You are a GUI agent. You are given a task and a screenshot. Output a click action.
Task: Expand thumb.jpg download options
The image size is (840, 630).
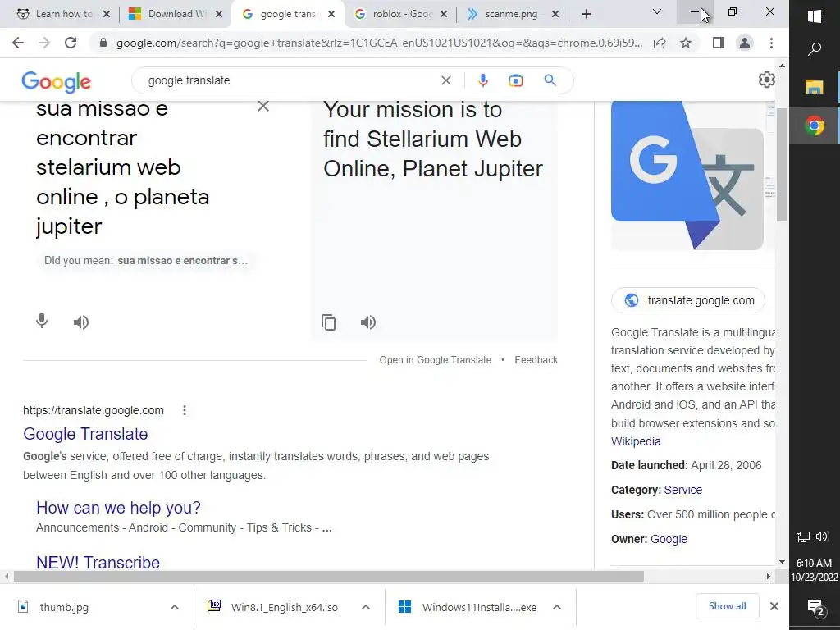[175, 607]
